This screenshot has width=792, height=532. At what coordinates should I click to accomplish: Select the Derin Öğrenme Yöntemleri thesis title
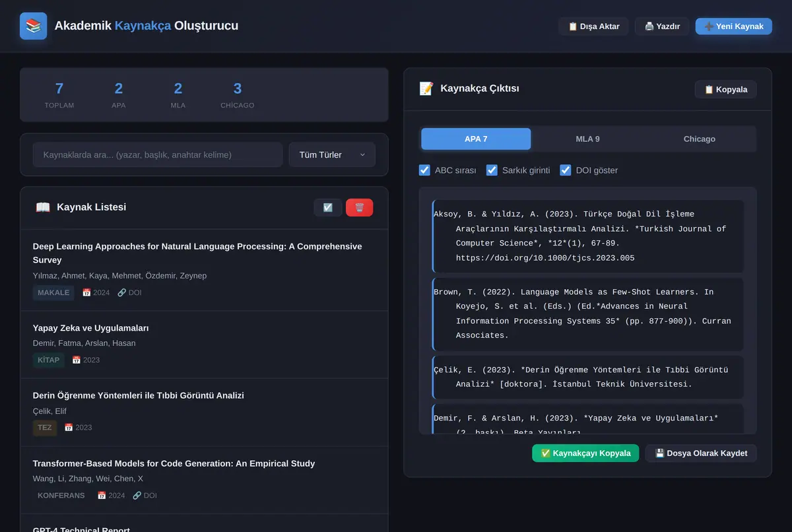pos(139,395)
